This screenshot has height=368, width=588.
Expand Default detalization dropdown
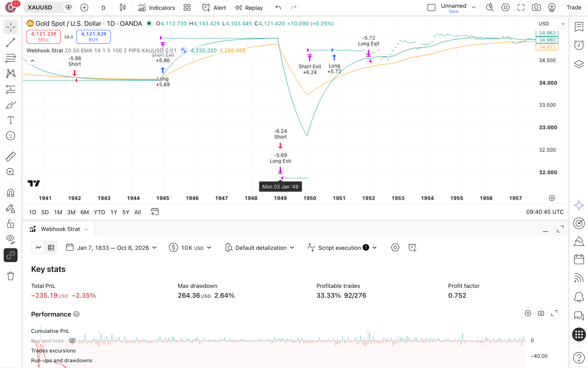point(260,248)
